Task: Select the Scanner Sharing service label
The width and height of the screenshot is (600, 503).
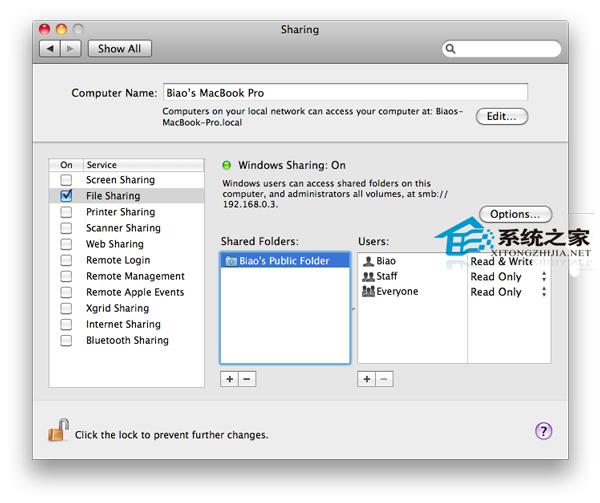Action: point(123,228)
